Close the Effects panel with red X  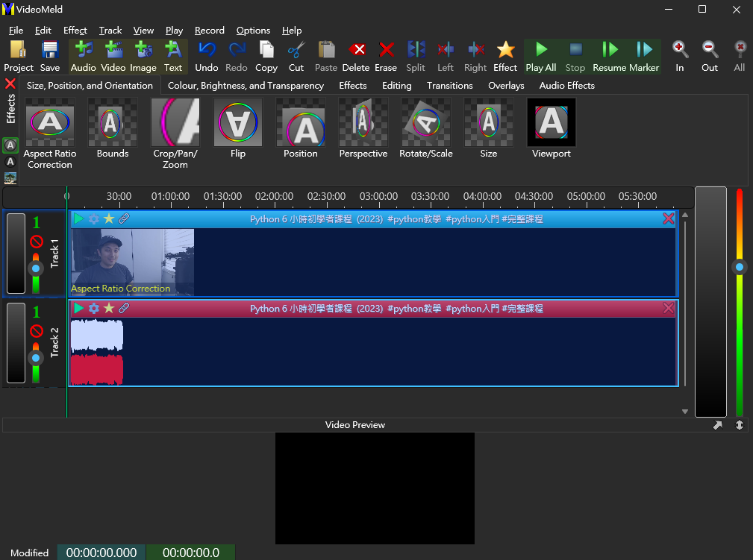pos(10,84)
